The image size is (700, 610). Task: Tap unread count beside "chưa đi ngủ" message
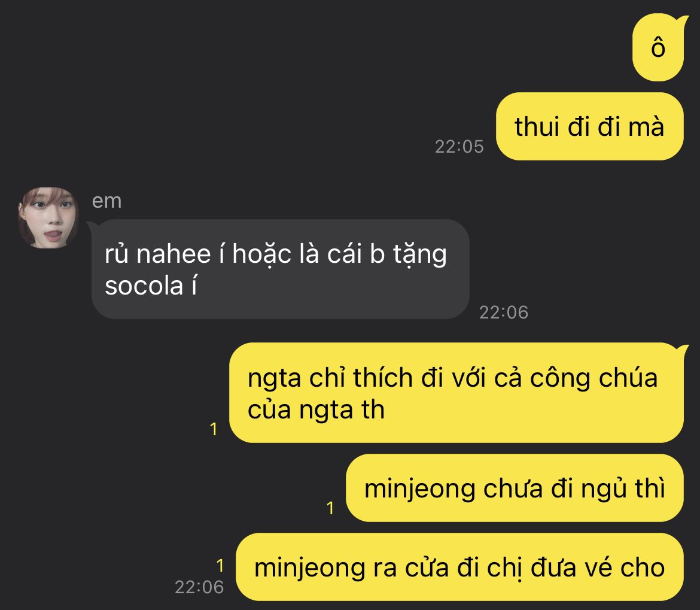click(x=330, y=508)
